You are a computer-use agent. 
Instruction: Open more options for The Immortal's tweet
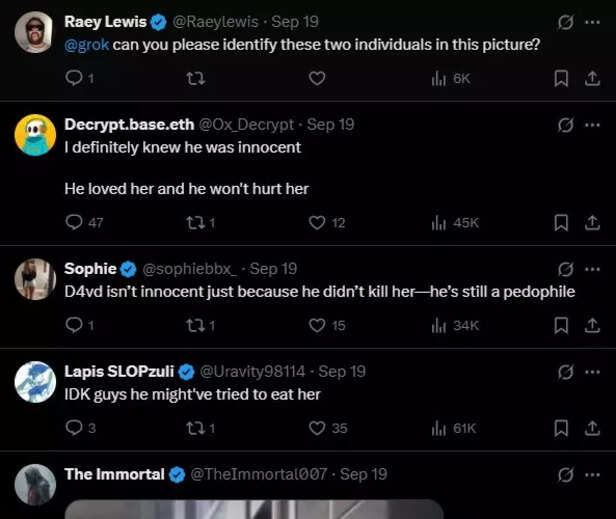point(591,474)
